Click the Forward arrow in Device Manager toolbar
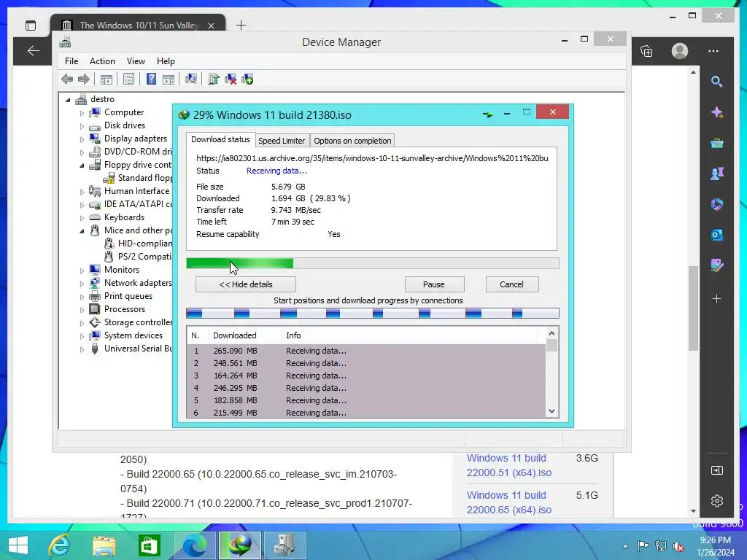747x560 pixels. click(x=84, y=79)
